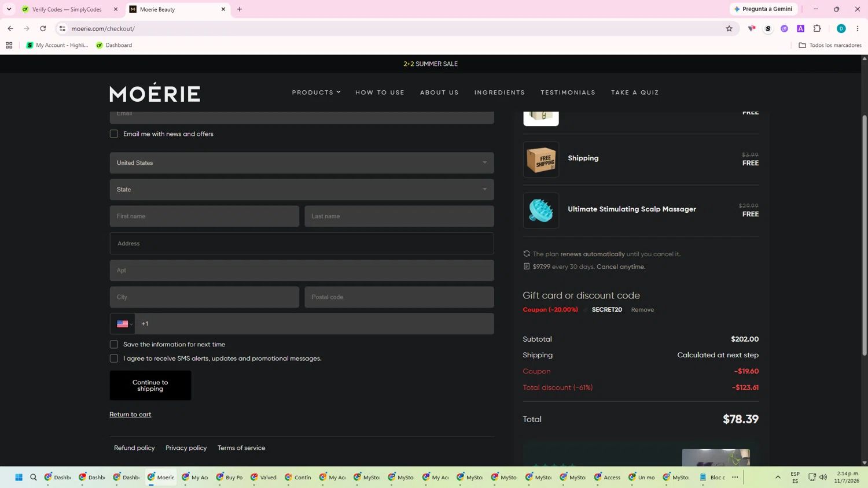Viewport: 868px width, 488px height.
Task: Reload the checkout page
Action: point(43,28)
